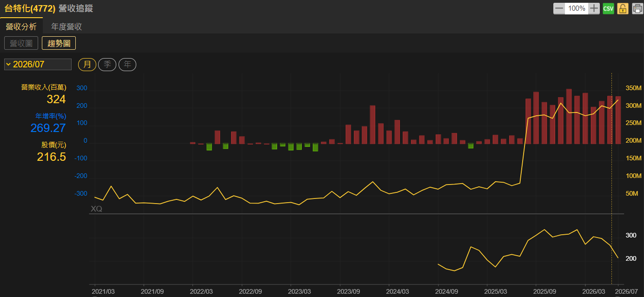Select the 趨勢圖 view button
The height and width of the screenshot is (297, 644).
click(x=59, y=43)
